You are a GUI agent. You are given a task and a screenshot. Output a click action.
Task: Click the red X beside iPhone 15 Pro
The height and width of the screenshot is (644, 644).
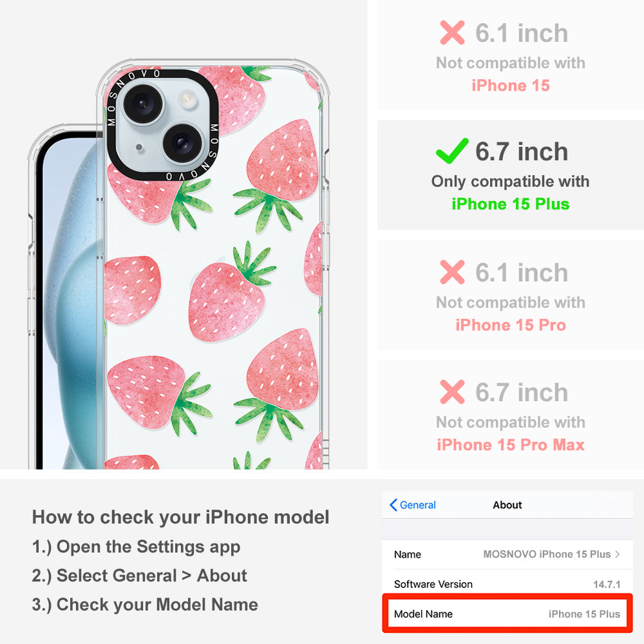click(x=452, y=272)
